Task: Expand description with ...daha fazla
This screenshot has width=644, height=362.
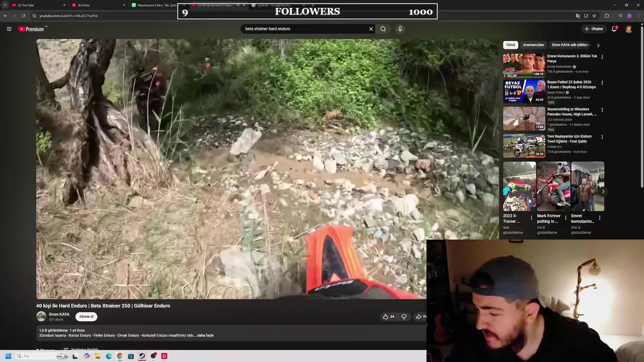Action: [x=204, y=335]
